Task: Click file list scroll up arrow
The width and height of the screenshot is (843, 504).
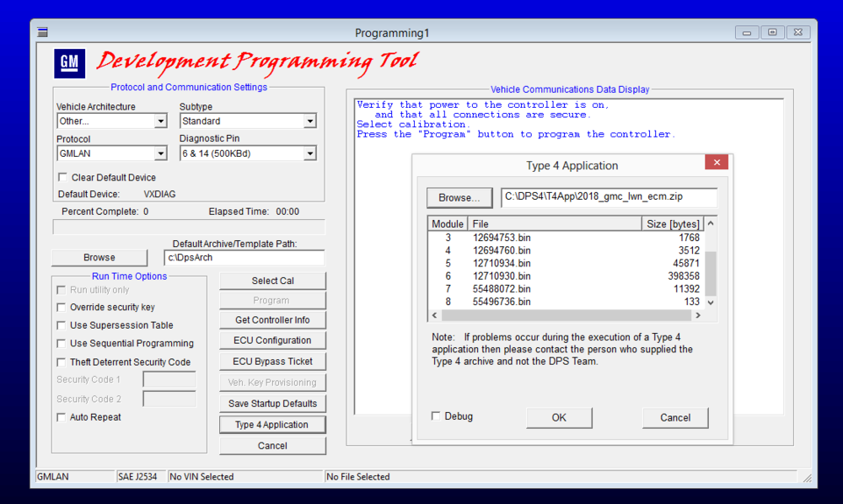Action: pyautogui.click(x=711, y=223)
